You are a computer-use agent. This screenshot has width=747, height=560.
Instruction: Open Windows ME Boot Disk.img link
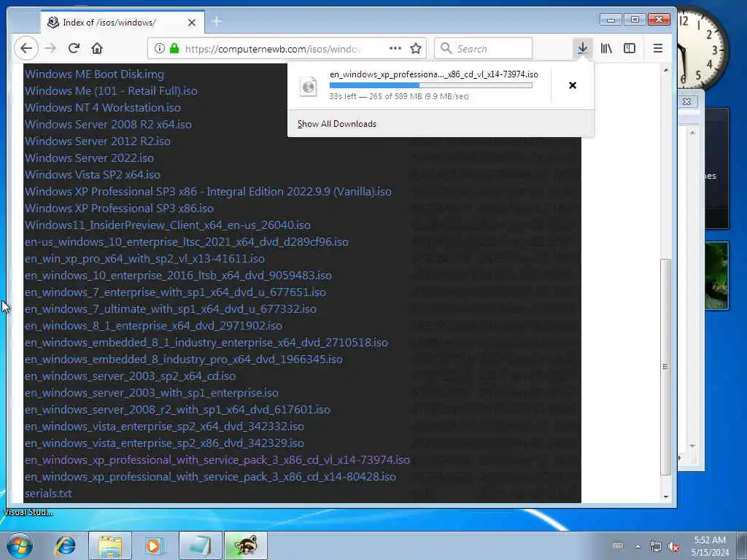pyautogui.click(x=94, y=74)
